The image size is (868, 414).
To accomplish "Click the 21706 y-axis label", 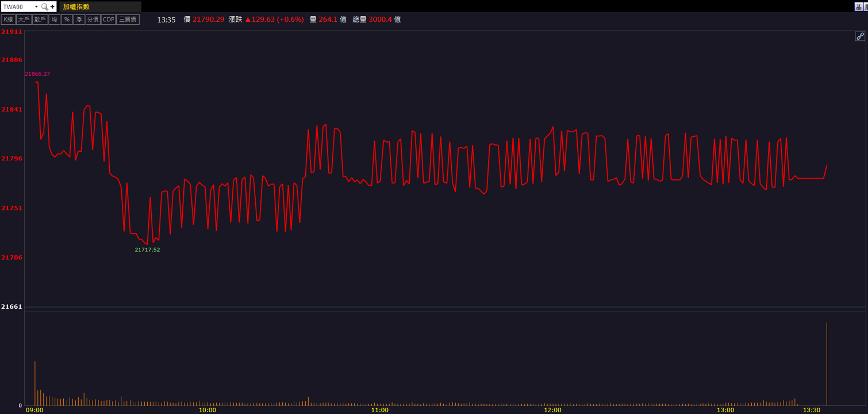I will click(11, 258).
